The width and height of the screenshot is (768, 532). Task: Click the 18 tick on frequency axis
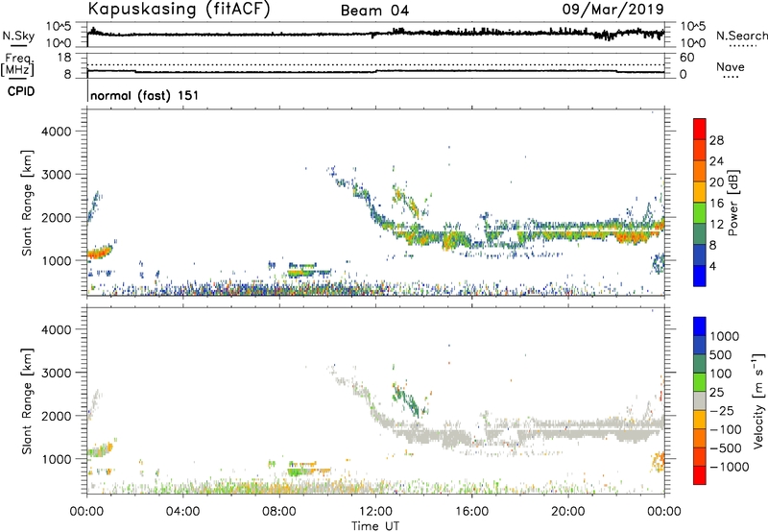(64, 58)
